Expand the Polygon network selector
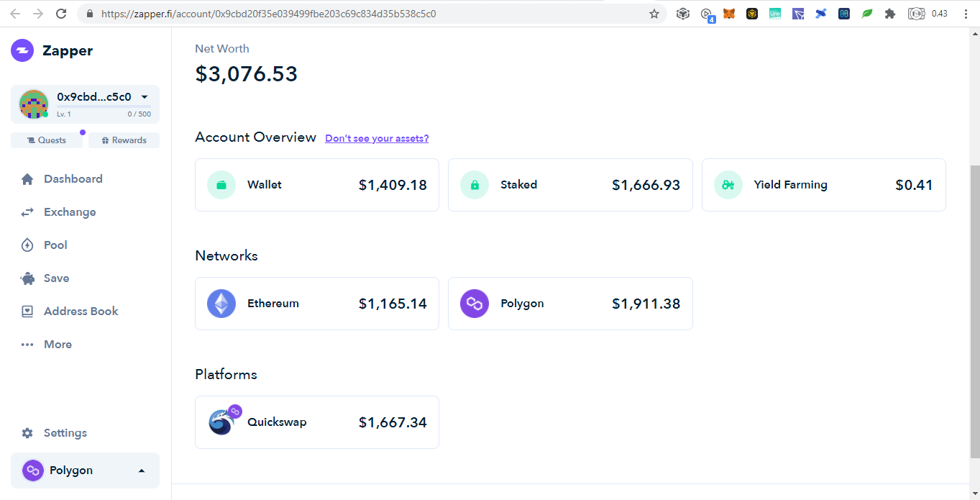 tap(85, 471)
